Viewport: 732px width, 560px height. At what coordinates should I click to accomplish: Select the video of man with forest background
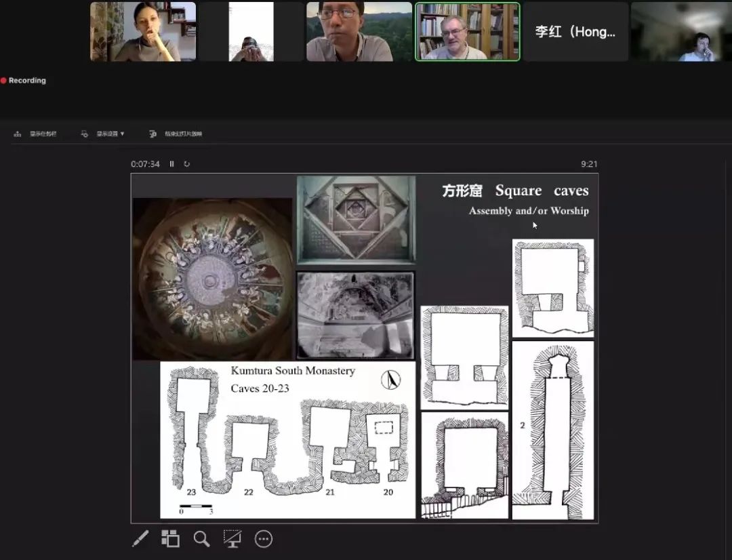pos(359,32)
